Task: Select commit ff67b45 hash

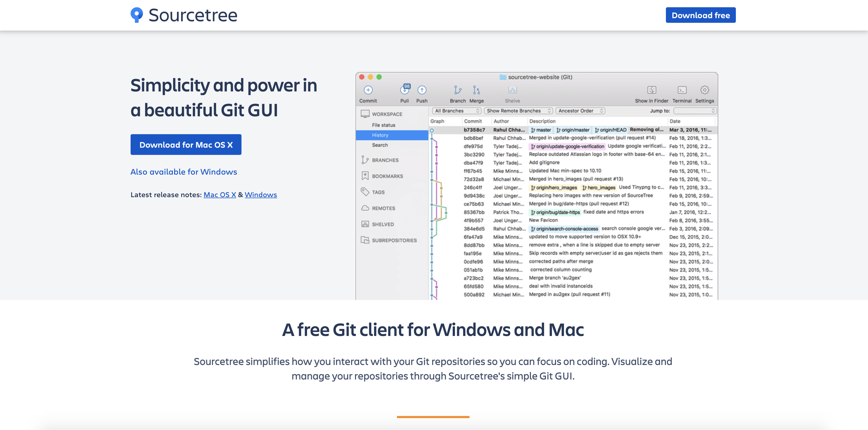Action: (472, 171)
